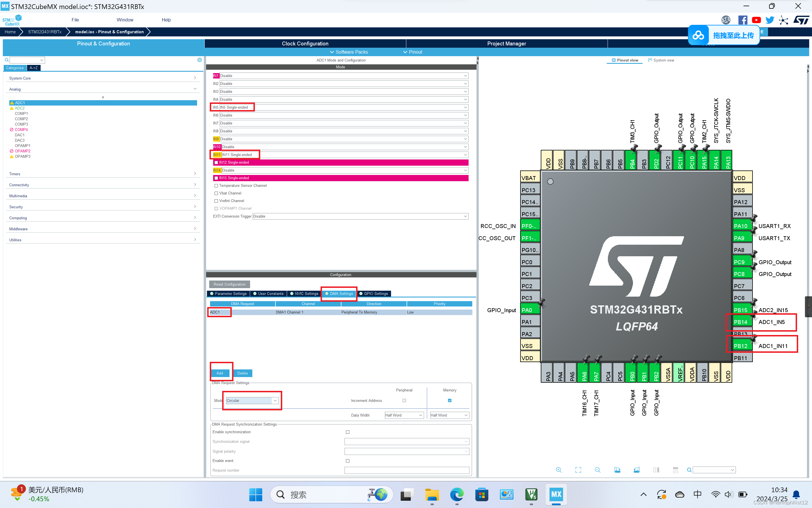
Task: Open IN11 mode dropdown
Action: (345, 155)
